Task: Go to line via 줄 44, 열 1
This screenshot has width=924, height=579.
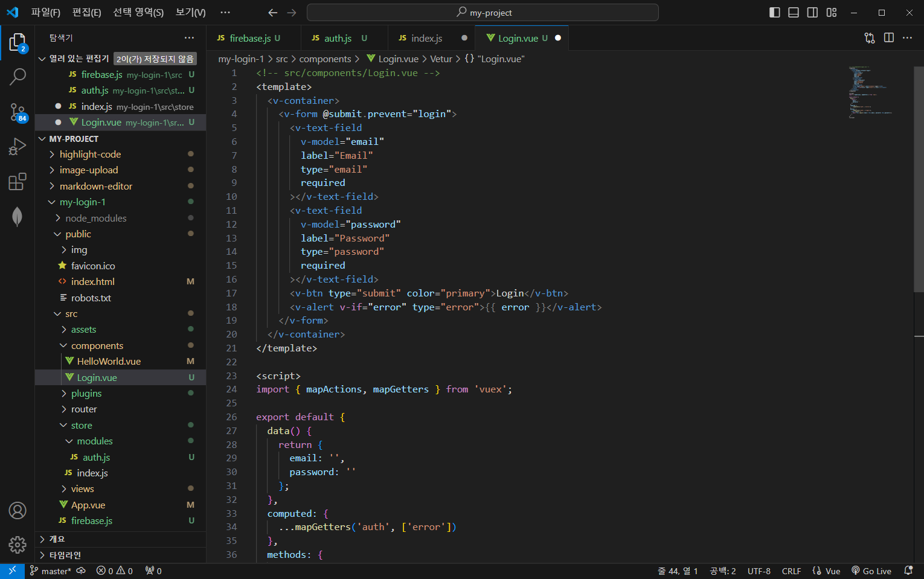Action: click(678, 571)
